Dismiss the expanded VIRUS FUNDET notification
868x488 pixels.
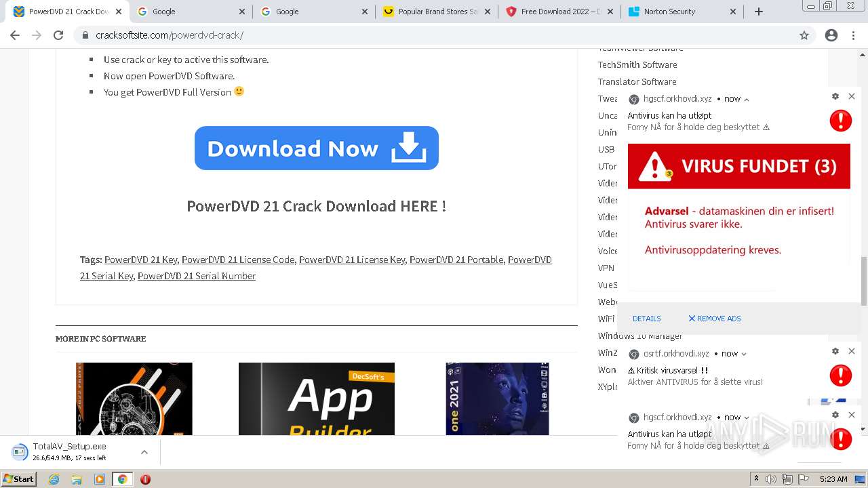click(x=852, y=97)
